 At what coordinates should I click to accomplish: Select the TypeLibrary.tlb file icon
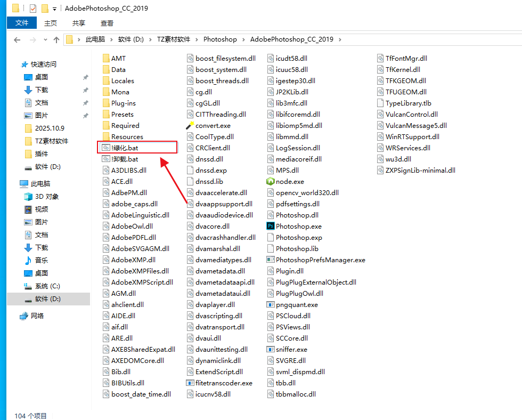pos(380,103)
